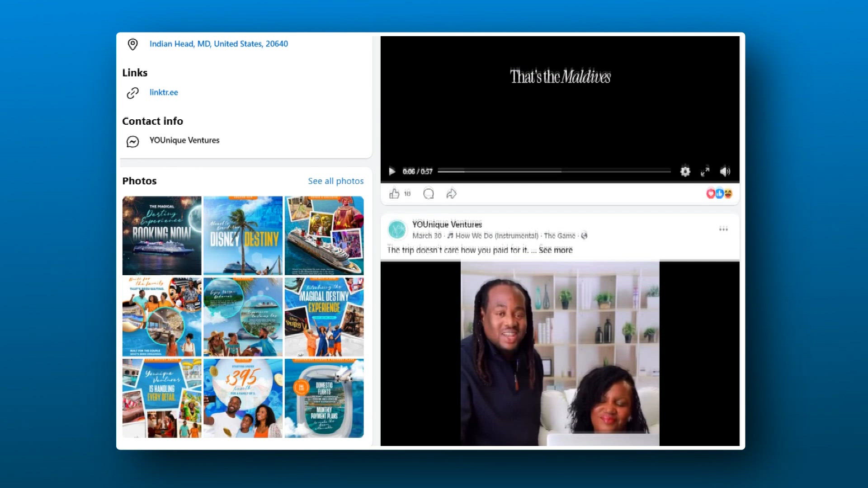Open the three-dot post options menu
The height and width of the screenshot is (488, 868).
(x=723, y=229)
